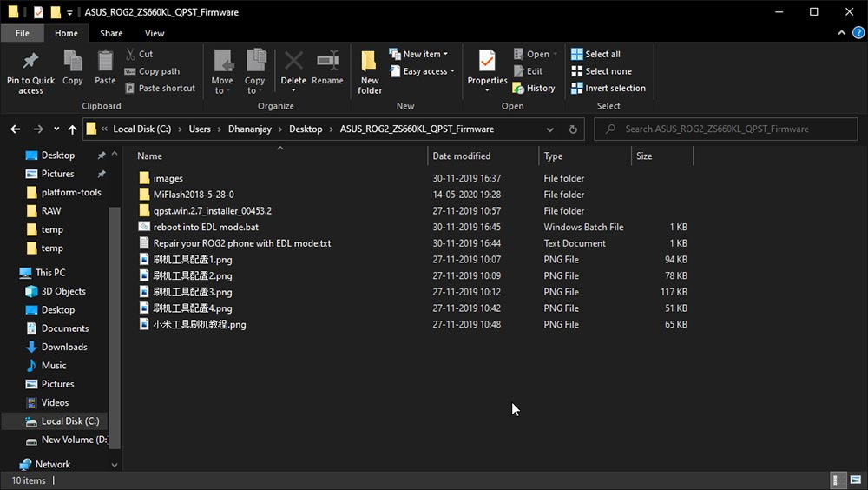Screen dimensions: 868x490
Task: Select the 刷机工具配置3.png file
Action: point(186,292)
